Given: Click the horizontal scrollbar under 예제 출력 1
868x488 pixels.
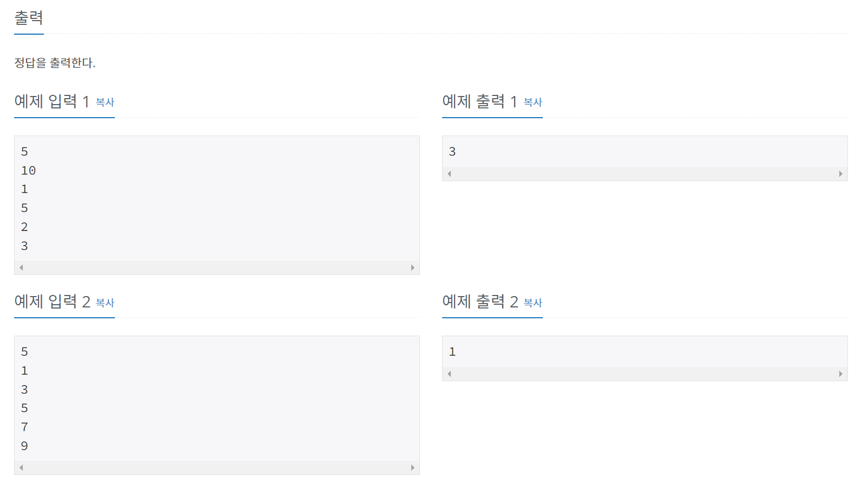Looking at the screenshot, I should [645, 173].
